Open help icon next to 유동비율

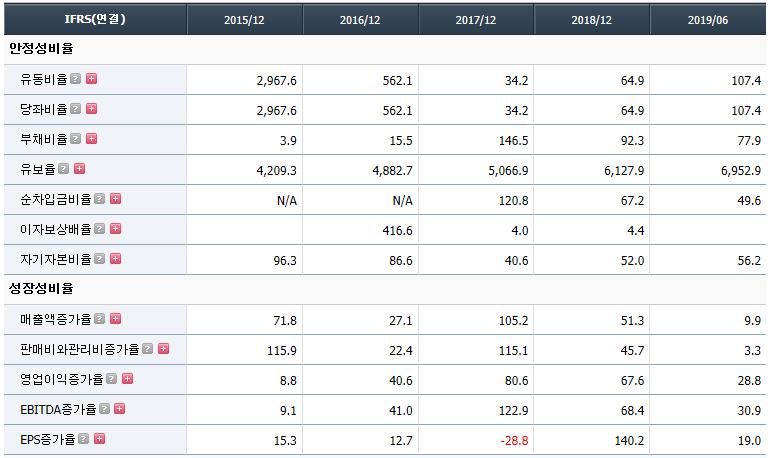click(76, 78)
